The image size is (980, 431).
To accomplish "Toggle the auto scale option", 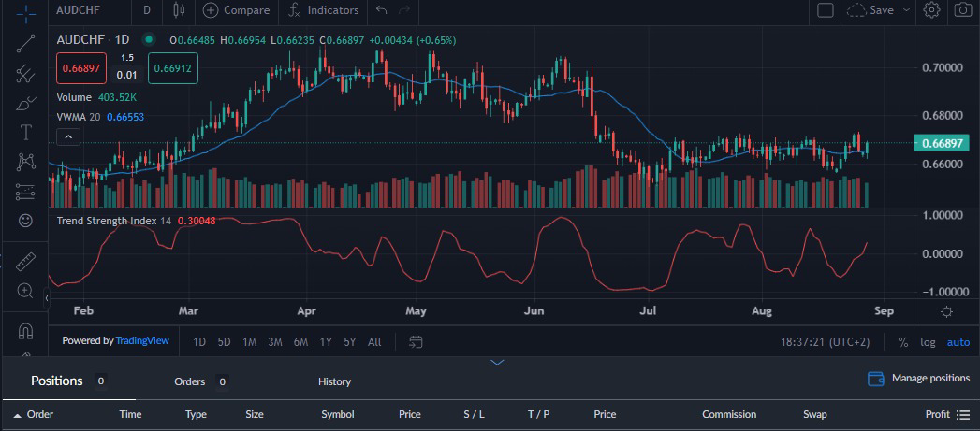I will 958,342.
